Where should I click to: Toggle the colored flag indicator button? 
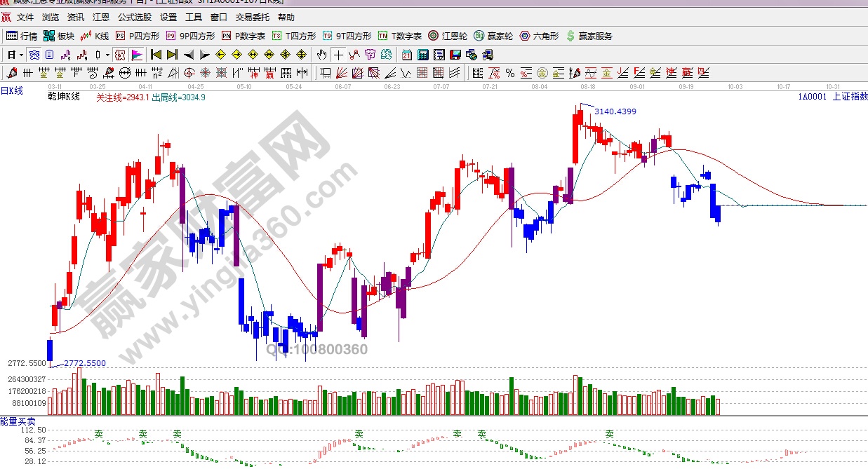click(136, 55)
